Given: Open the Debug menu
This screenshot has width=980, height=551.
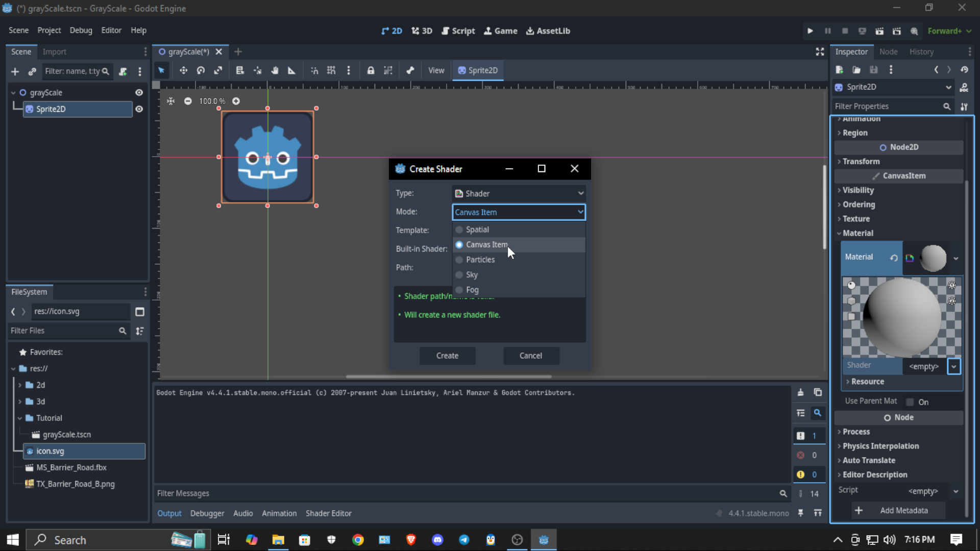Looking at the screenshot, I should [81, 30].
